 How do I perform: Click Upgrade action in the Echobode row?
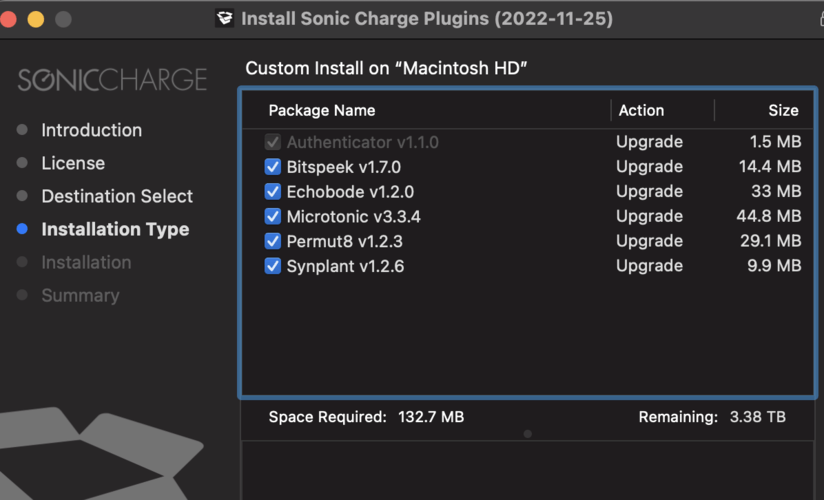[x=650, y=191]
